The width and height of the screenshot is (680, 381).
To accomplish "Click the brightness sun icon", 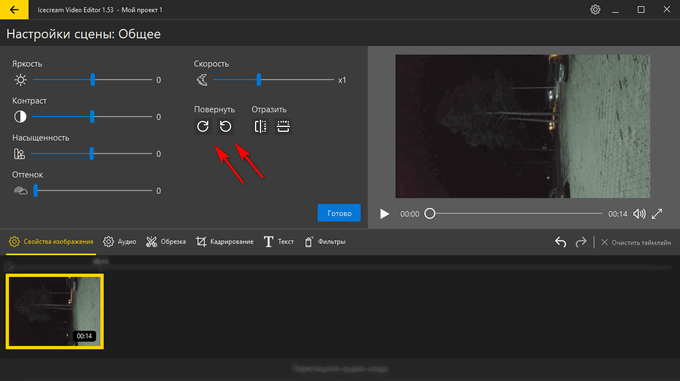I will click(20, 80).
